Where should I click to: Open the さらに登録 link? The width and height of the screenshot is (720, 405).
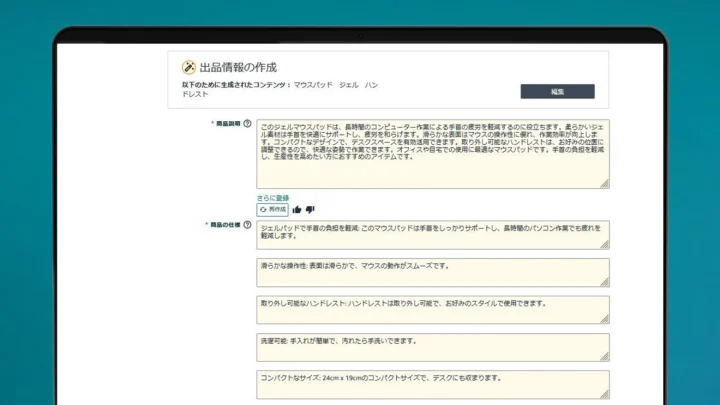tap(273, 198)
